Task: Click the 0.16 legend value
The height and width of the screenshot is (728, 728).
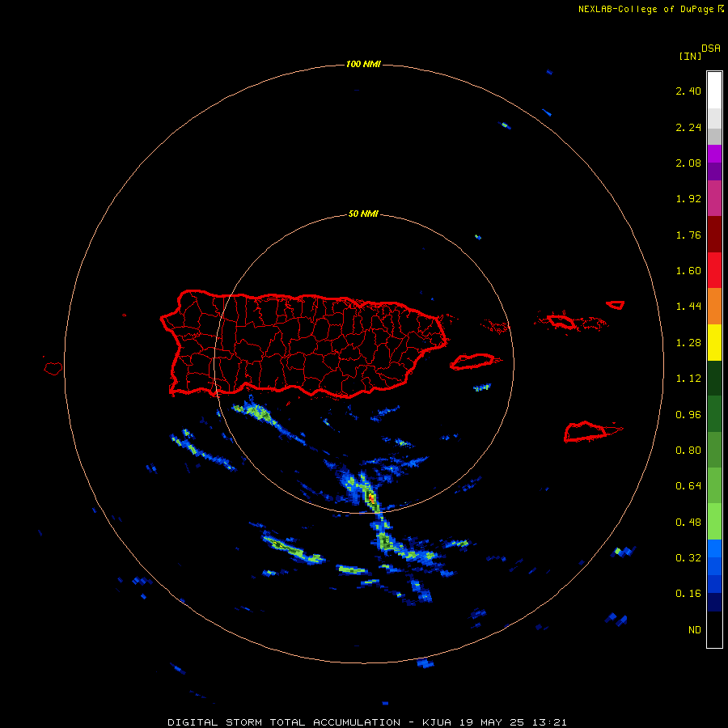Action: [688, 594]
